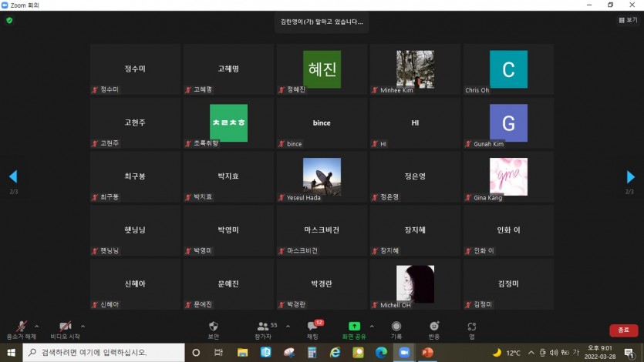Open Cortana circle icon on taskbar
This screenshot has height=362, width=644.
[196, 353]
